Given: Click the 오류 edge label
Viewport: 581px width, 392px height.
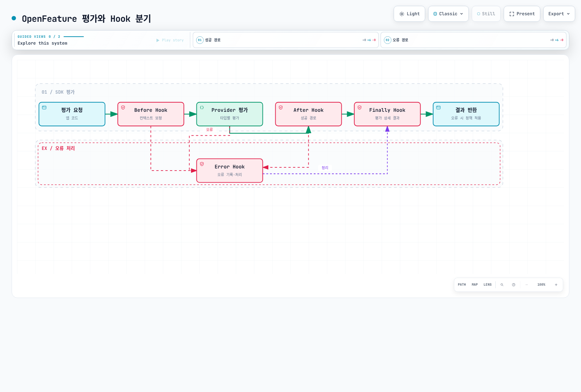Looking at the screenshot, I should pos(210,130).
